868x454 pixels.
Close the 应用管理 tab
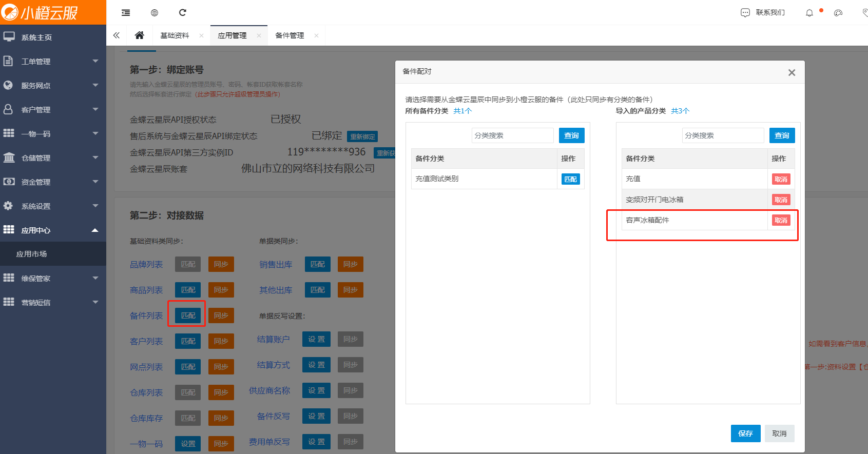259,35
